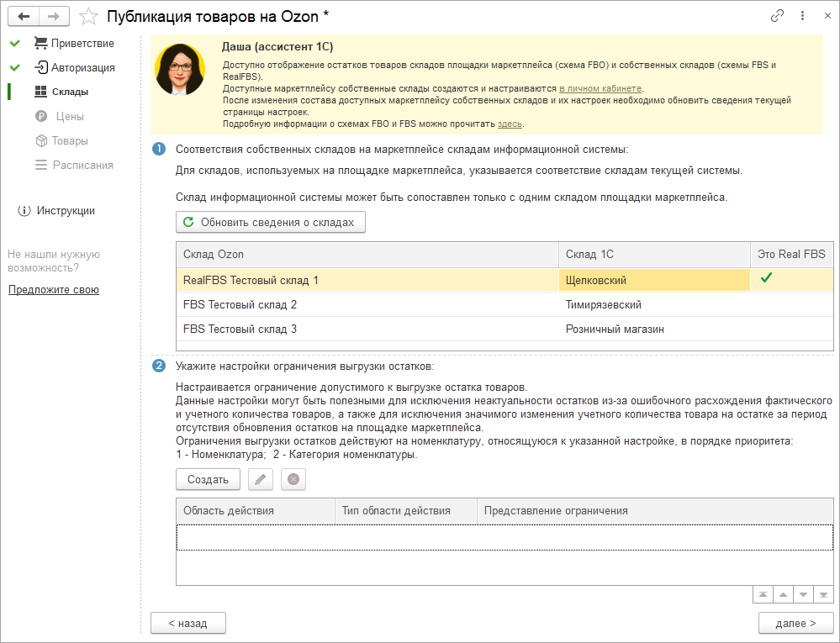Viewport: 840px width, 643px height.
Task: Jump to the last row with the bottom arrow
Action: [823, 595]
